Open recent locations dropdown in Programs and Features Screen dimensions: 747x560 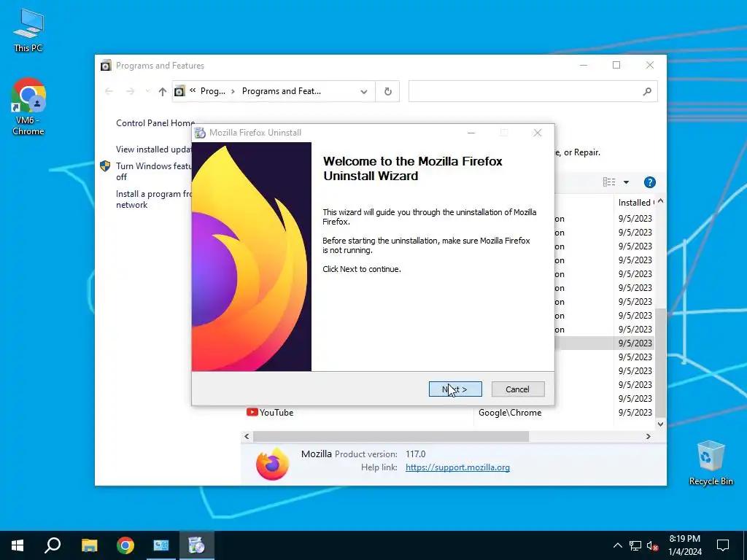(147, 91)
